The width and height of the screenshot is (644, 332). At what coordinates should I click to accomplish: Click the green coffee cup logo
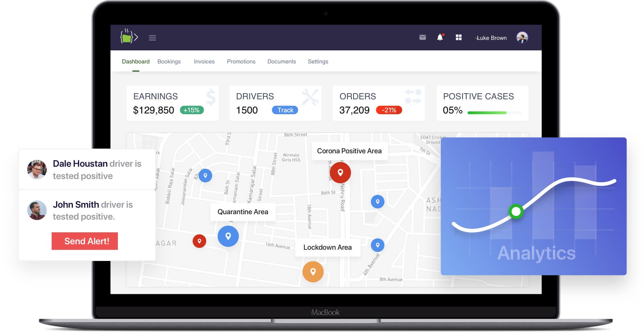(129, 37)
